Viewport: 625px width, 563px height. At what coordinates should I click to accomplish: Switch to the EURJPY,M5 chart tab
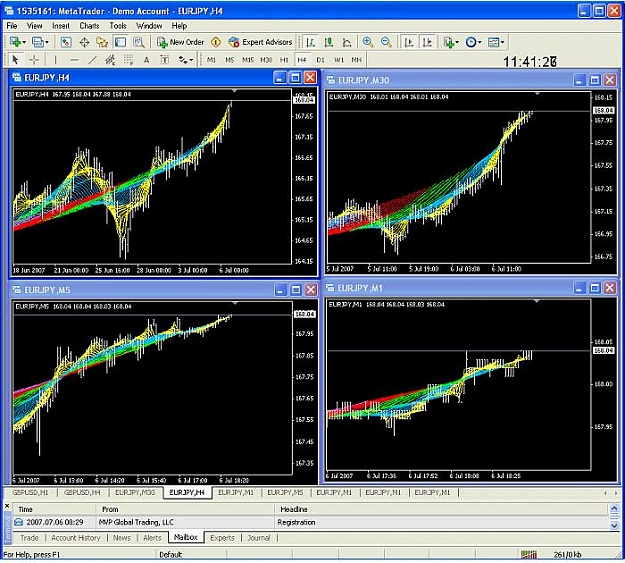(x=285, y=493)
